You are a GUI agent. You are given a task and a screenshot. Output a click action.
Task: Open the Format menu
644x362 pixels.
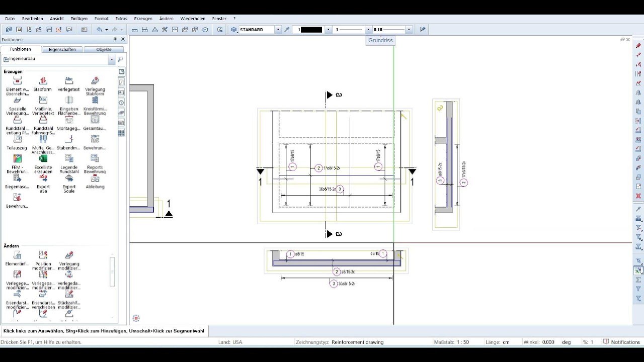tap(101, 19)
